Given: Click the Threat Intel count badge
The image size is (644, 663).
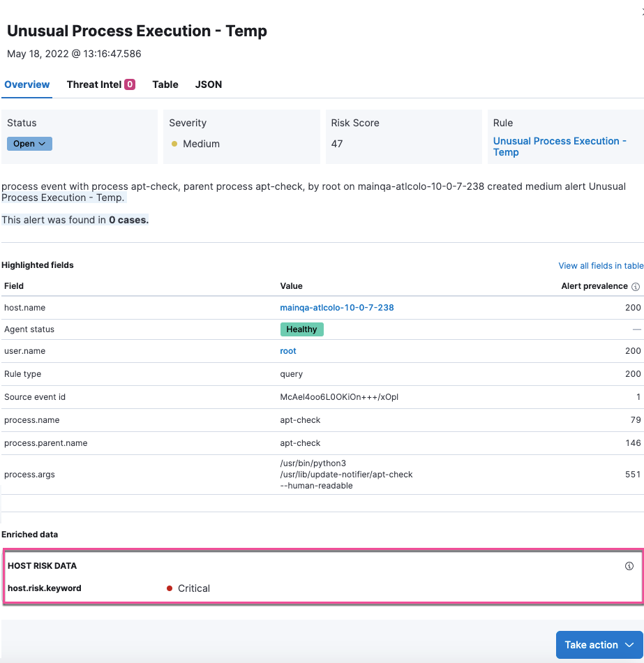Looking at the screenshot, I should [130, 84].
